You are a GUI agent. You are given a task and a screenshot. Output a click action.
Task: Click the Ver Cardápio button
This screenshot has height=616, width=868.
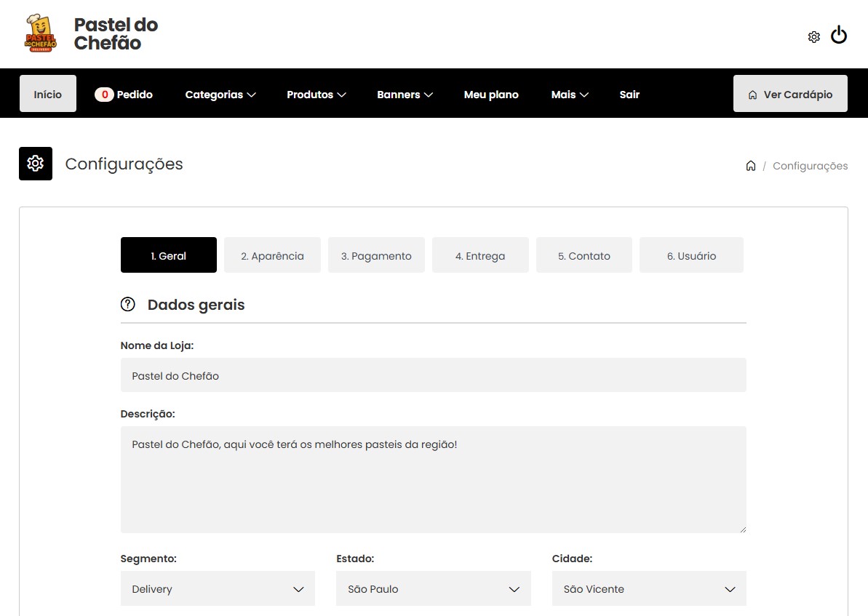(x=790, y=93)
